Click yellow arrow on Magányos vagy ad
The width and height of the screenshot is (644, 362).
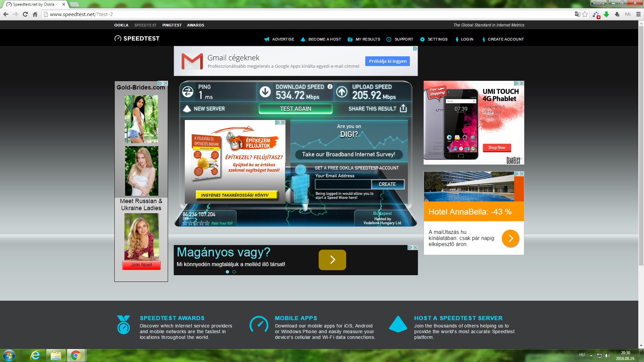[332, 260]
